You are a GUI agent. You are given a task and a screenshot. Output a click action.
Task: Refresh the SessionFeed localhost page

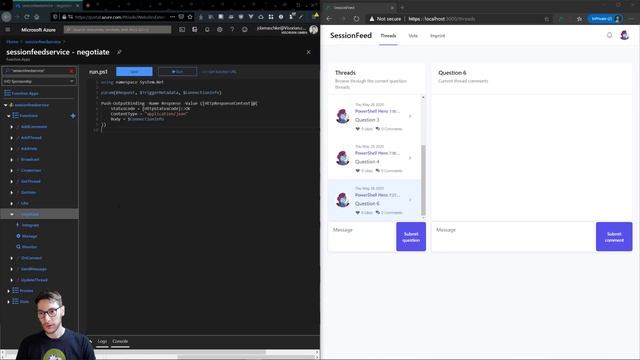tap(356, 19)
